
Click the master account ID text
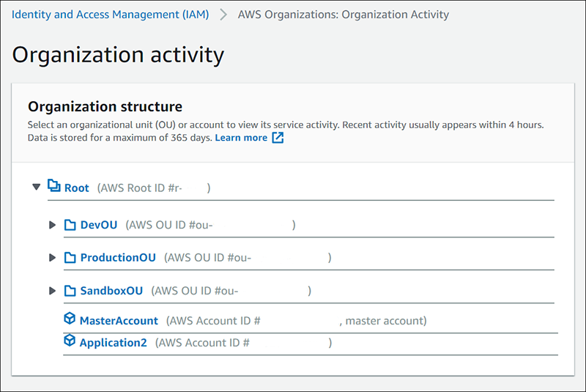(297, 321)
